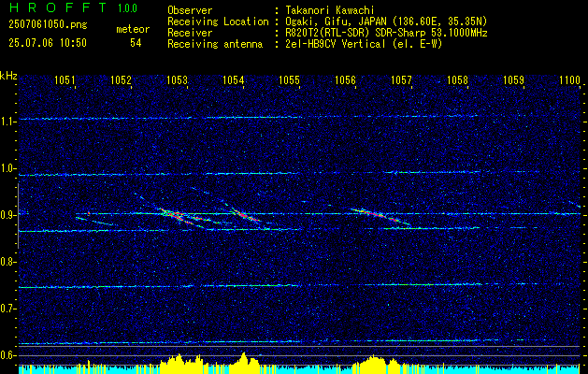
Task: Click frequency label 0.7 kHz
Action: [7, 309]
